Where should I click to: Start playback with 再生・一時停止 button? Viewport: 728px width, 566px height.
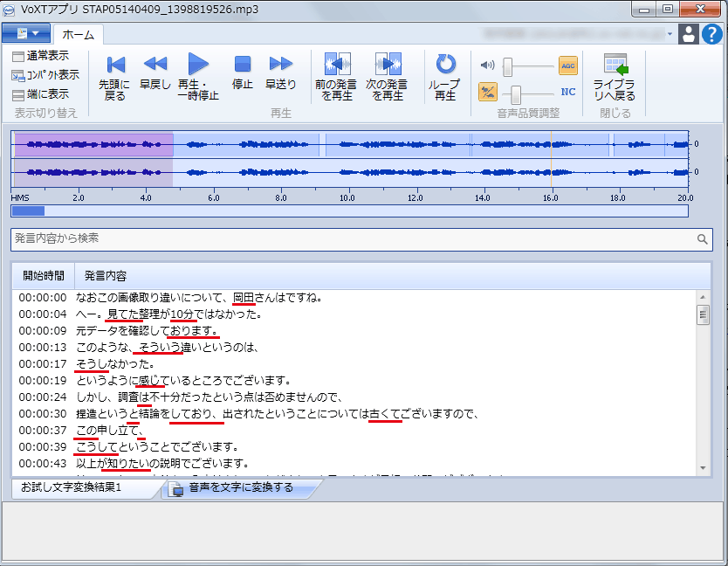tap(198, 65)
